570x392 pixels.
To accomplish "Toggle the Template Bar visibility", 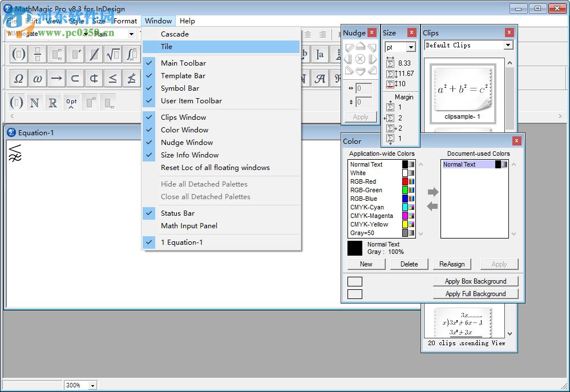I will click(183, 75).
